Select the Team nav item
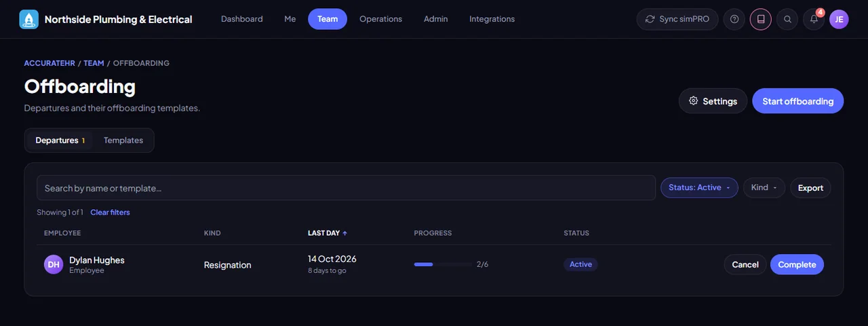Viewport: 868px width, 326px height. point(328,19)
